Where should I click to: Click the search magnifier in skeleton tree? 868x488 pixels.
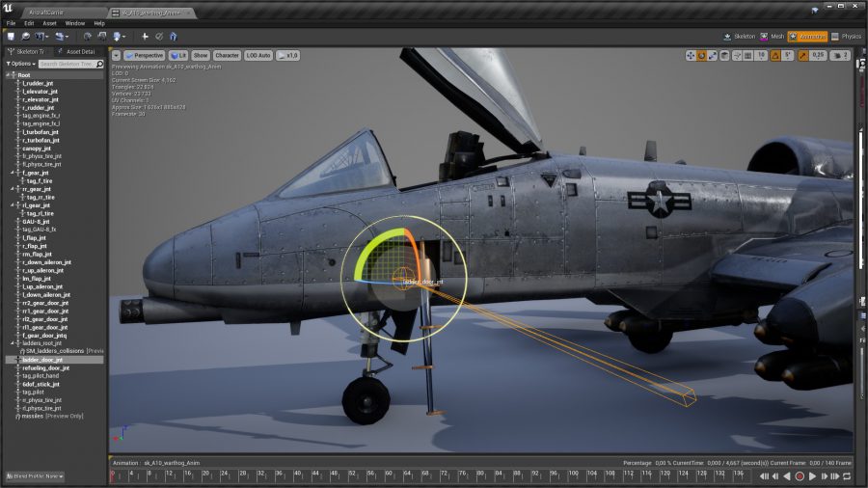pos(99,65)
